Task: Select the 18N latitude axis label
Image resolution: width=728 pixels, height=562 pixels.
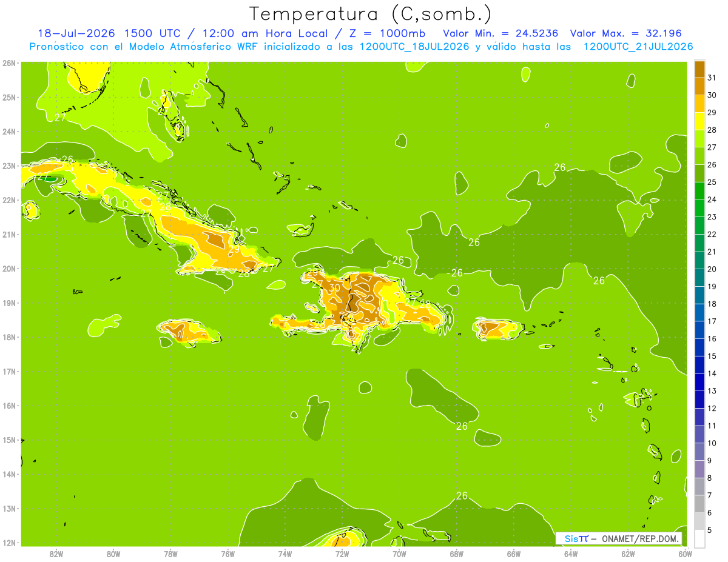Action: (x=9, y=337)
